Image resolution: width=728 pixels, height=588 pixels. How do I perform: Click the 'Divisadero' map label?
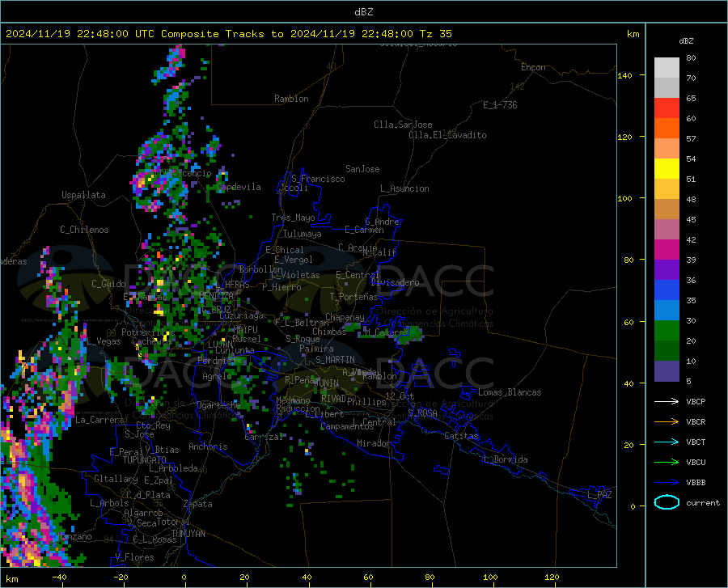[x=395, y=282]
